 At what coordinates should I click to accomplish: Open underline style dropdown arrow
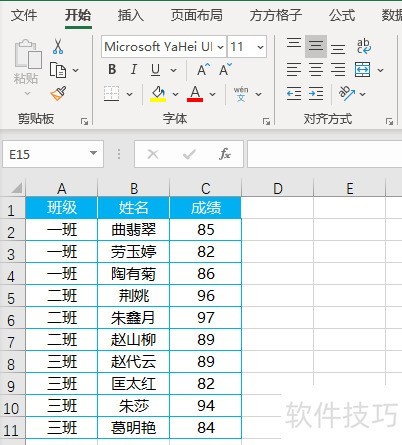(173, 70)
